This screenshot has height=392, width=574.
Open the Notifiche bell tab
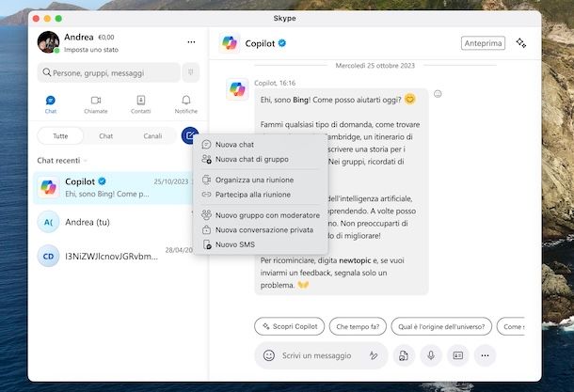click(x=186, y=104)
